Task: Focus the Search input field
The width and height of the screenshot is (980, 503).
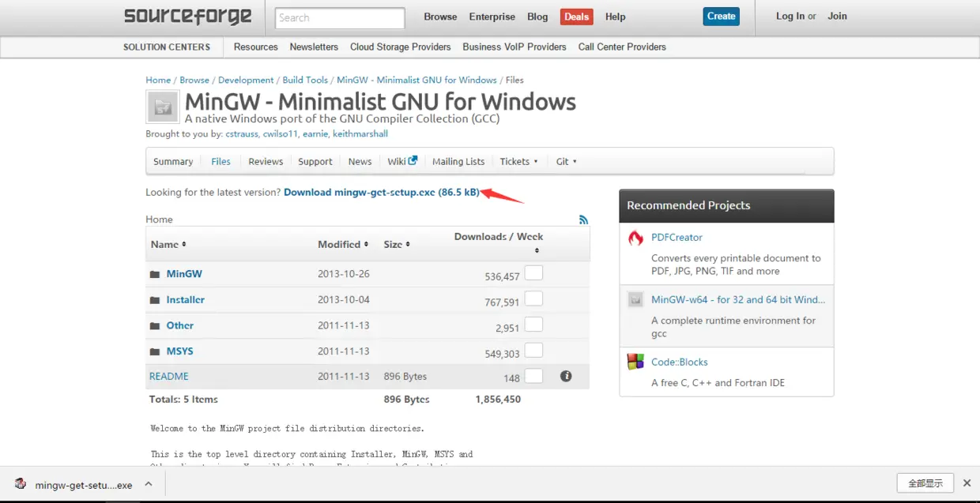Action: (x=340, y=17)
